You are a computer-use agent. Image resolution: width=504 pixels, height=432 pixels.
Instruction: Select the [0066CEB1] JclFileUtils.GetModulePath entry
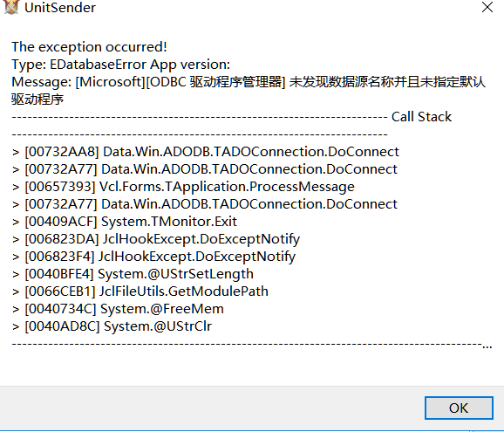(140, 291)
